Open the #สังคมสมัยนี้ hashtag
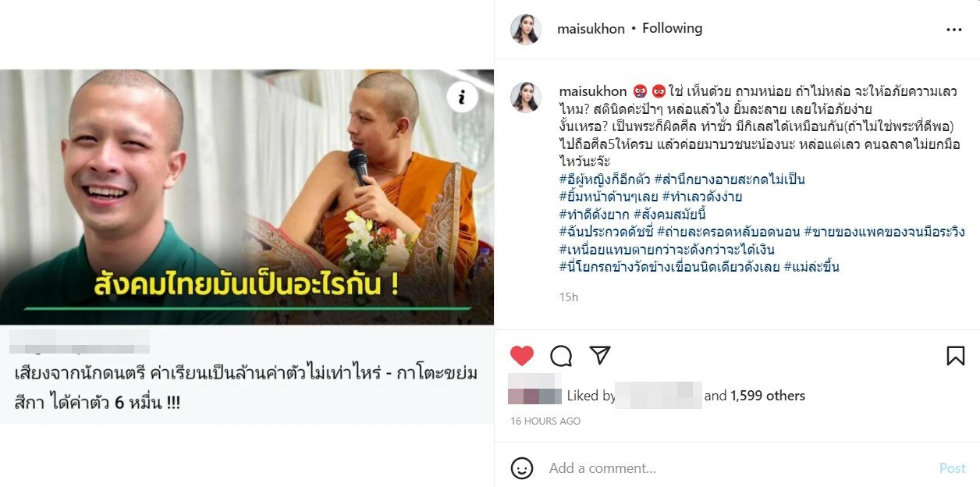This screenshot has height=487, width=980. [669, 214]
